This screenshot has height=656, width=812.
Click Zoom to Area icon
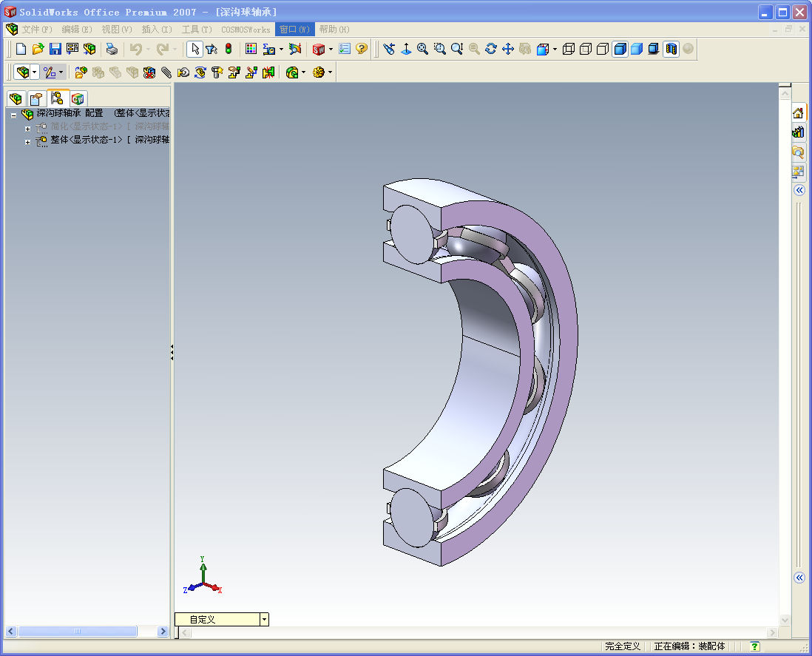[x=440, y=50]
